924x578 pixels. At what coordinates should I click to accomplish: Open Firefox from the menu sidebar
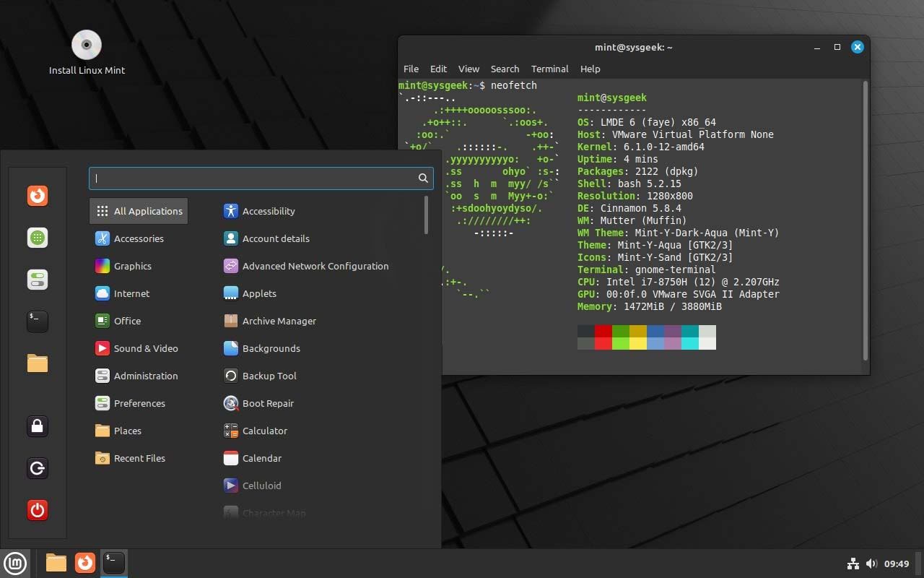tap(37, 195)
